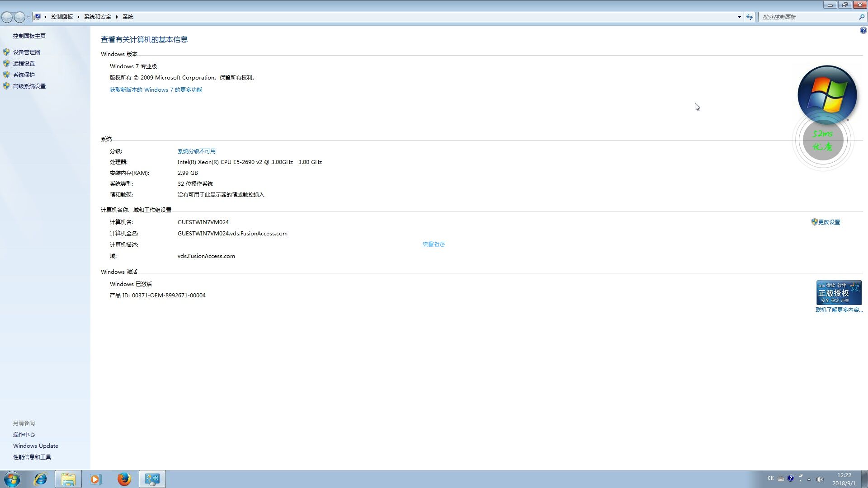Open 高级系统设置 in the sidebar
This screenshot has width=868, height=488.
[29, 86]
